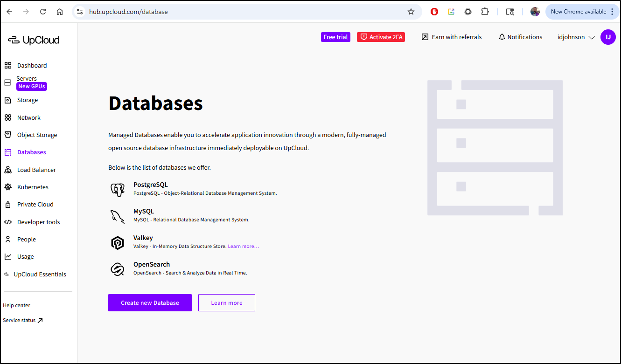Click the Notifications bell icon

pyautogui.click(x=502, y=37)
